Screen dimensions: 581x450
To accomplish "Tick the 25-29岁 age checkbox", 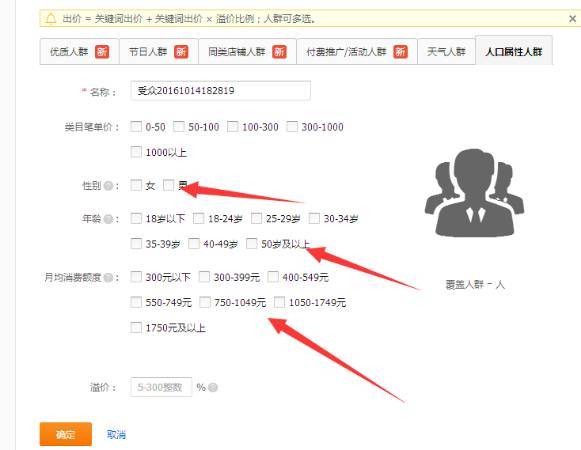I will (256, 218).
